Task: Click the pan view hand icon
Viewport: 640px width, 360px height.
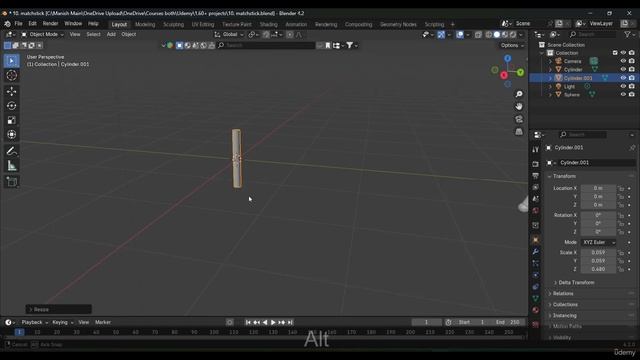Action: 519,107
